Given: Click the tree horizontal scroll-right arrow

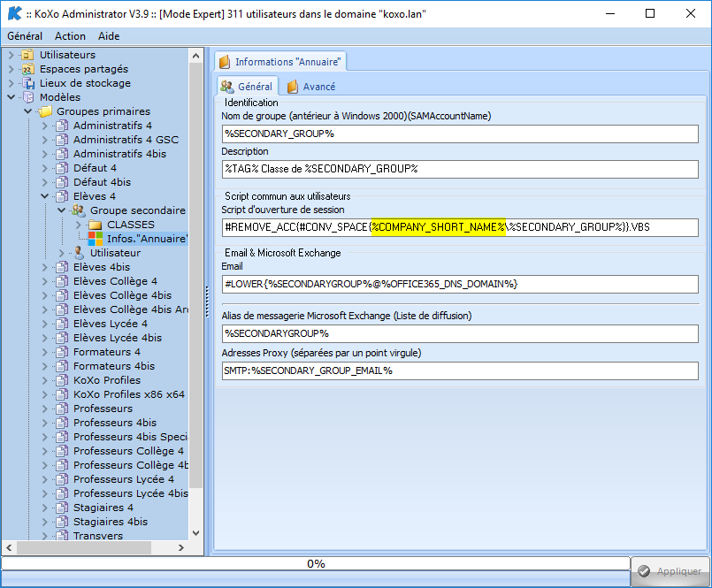Looking at the screenshot, I should tap(181, 547).
